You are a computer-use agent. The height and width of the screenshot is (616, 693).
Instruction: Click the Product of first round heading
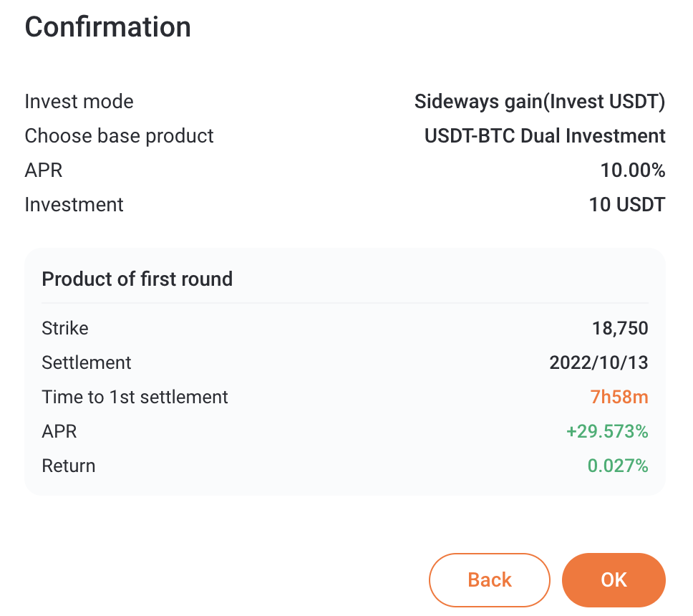coord(137,279)
